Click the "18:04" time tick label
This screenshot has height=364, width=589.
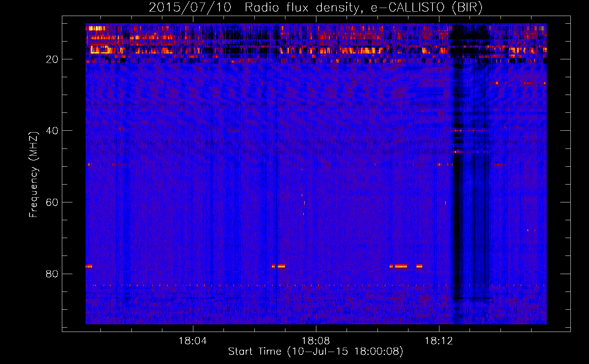[x=193, y=341]
